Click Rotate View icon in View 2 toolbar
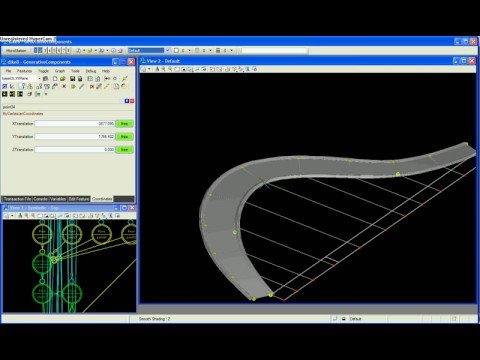The height and width of the screenshot is (360, 480). [190, 69]
